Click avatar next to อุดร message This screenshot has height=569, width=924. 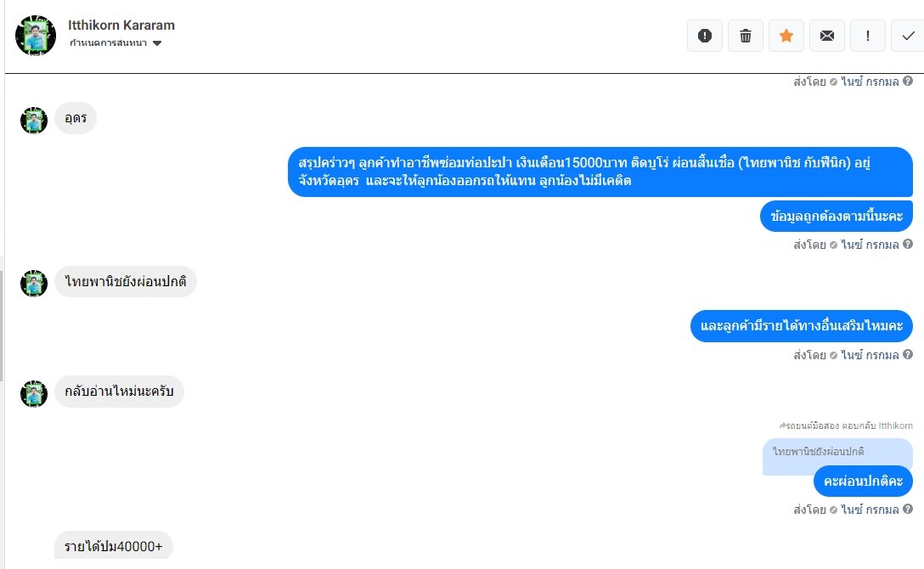click(x=34, y=121)
